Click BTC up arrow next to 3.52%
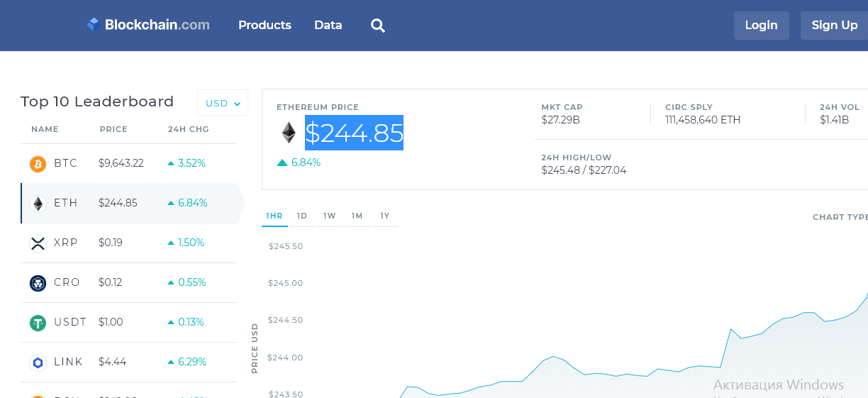The image size is (868, 398). 171,163
